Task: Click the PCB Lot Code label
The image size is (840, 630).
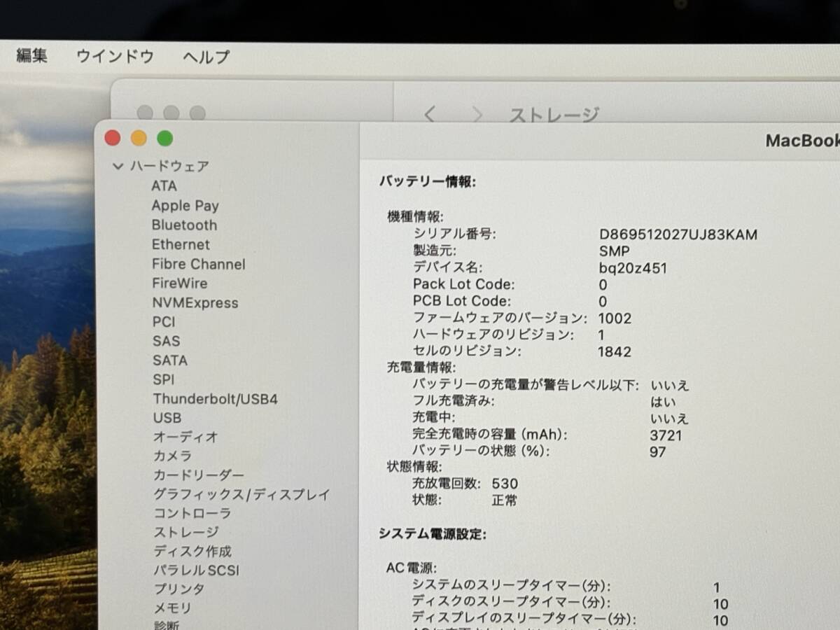Action: (x=462, y=301)
